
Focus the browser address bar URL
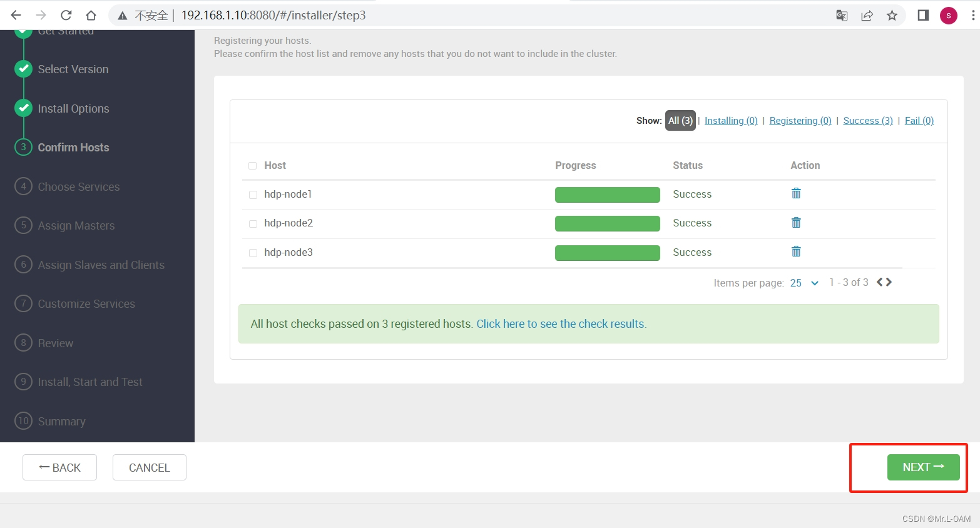tap(273, 15)
